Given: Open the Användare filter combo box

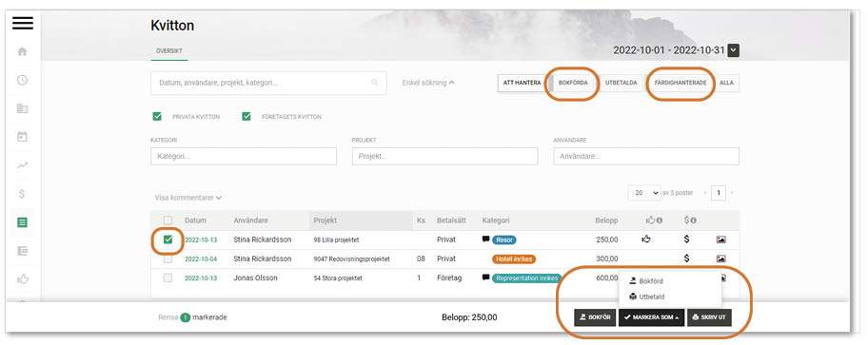Looking at the screenshot, I should coord(646,157).
